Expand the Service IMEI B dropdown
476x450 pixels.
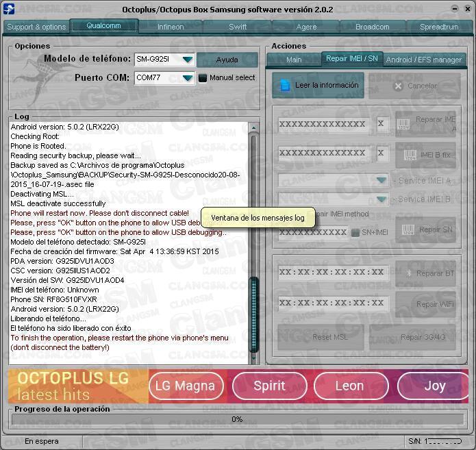coord(381,199)
